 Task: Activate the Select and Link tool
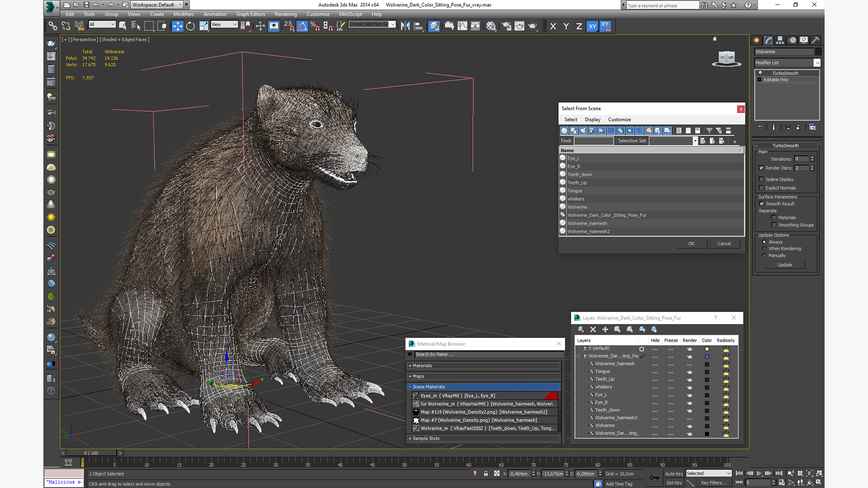pyautogui.click(x=53, y=26)
